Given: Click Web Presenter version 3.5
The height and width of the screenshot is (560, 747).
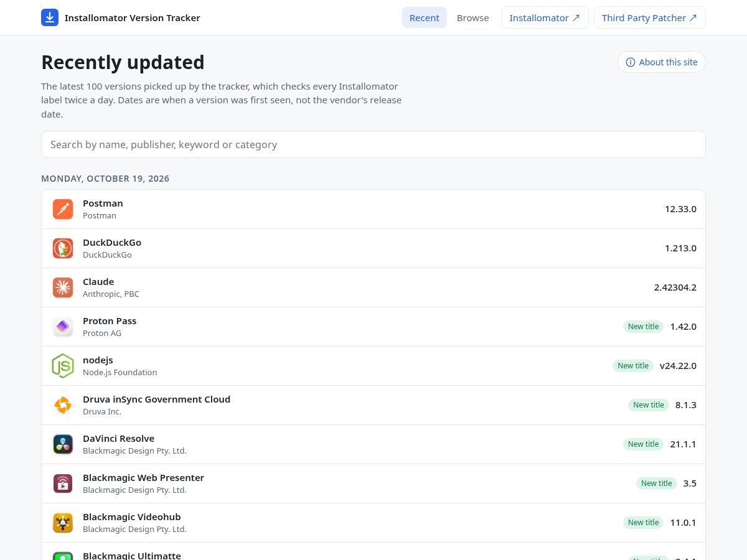Looking at the screenshot, I should (690, 483).
